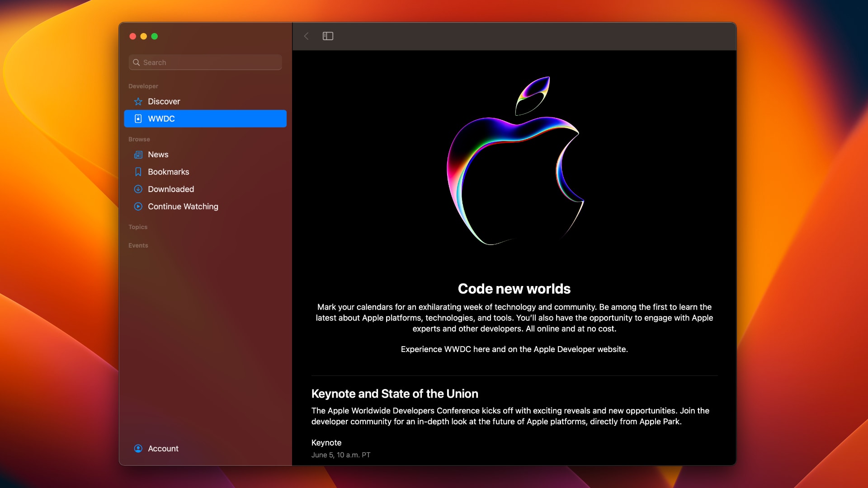Click the Continue Watching play icon
The image size is (868, 488).
(138, 206)
